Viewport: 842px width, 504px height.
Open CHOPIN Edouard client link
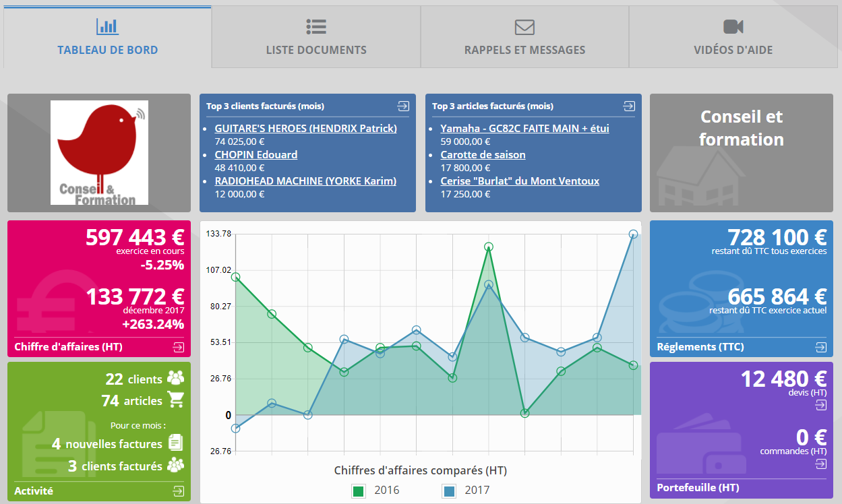point(256,154)
